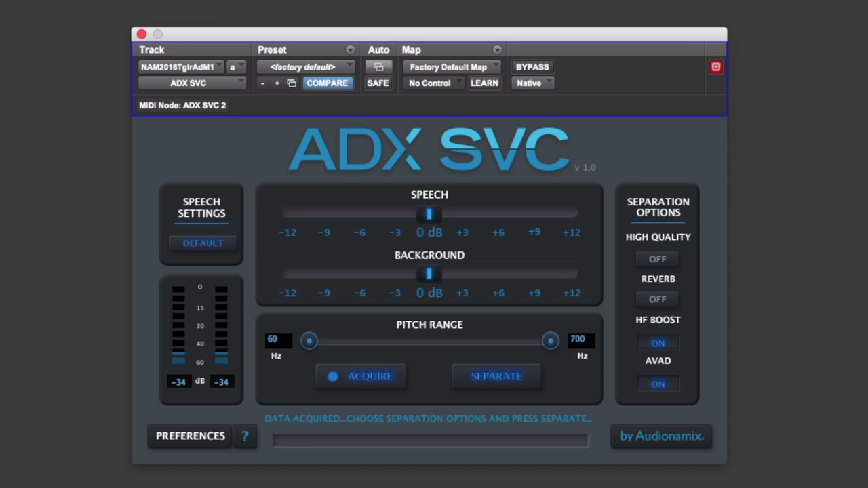Toggle the REVERB option

[x=657, y=299]
